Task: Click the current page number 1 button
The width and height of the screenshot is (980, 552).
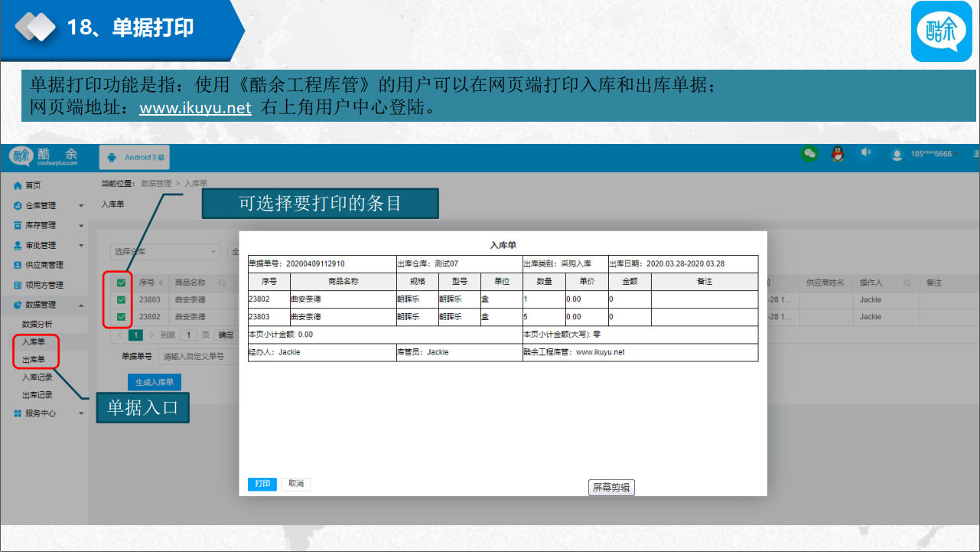Action: coord(135,335)
